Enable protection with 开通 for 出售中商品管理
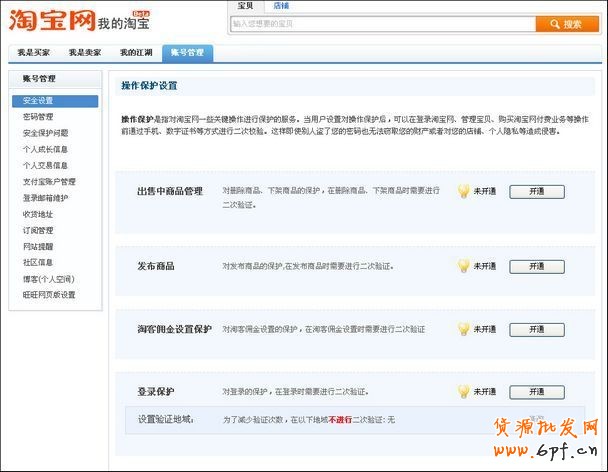Viewport: 608px width, 472px height. pyautogui.click(x=536, y=191)
